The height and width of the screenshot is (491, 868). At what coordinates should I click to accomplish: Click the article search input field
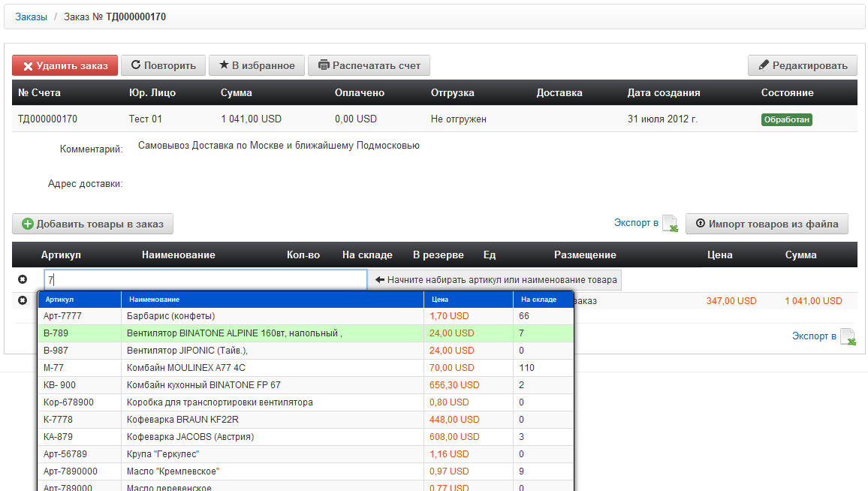(x=205, y=280)
